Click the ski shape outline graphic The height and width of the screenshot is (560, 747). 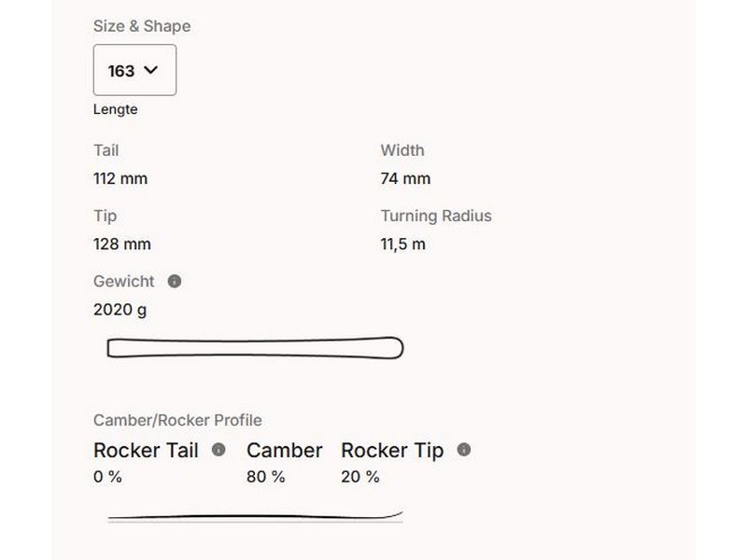pos(255,348)
